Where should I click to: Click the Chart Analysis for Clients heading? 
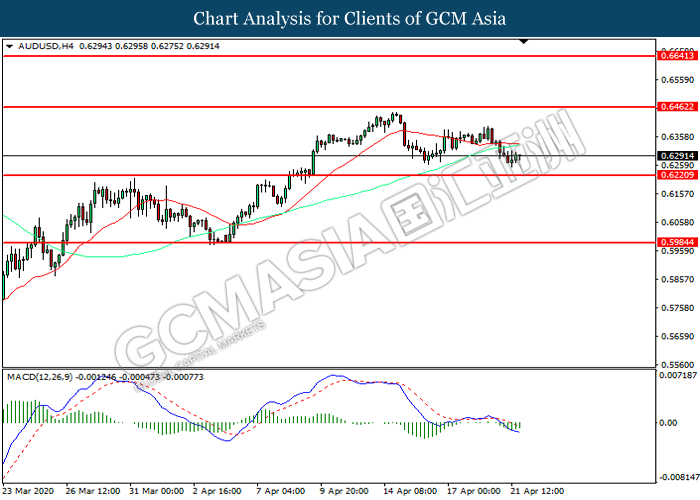pos(350,19)
